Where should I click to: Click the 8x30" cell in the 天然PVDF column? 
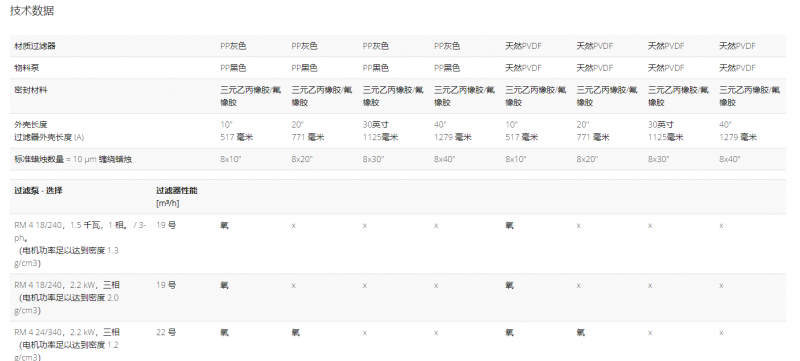[658, 160]
